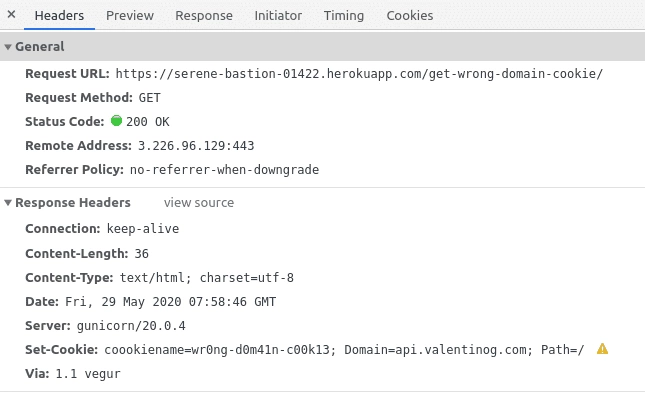Click the Server gunicorn/20.0.4 value
The width and height of the screenshot is (645, 393).
tap(131, 326)
